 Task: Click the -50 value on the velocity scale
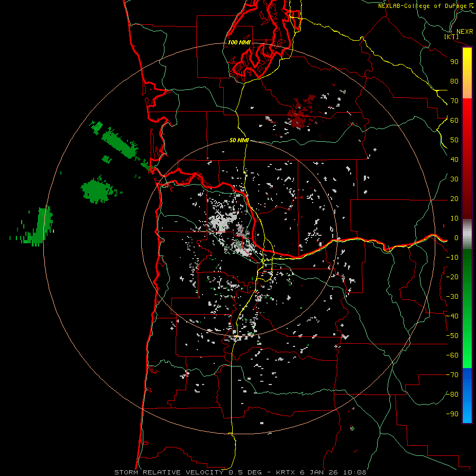click(452, 336)
